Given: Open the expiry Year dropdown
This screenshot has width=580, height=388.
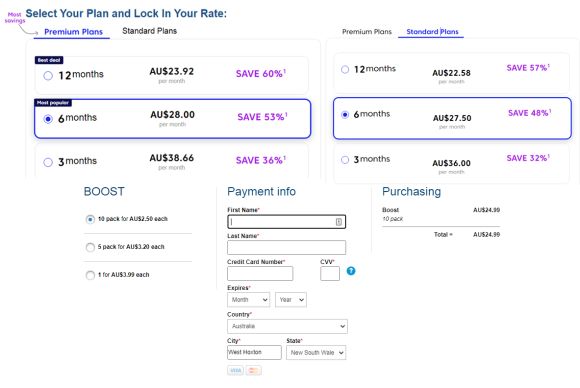Looking at the screenshot, I should pyautogui.click(x=291, y=300).
